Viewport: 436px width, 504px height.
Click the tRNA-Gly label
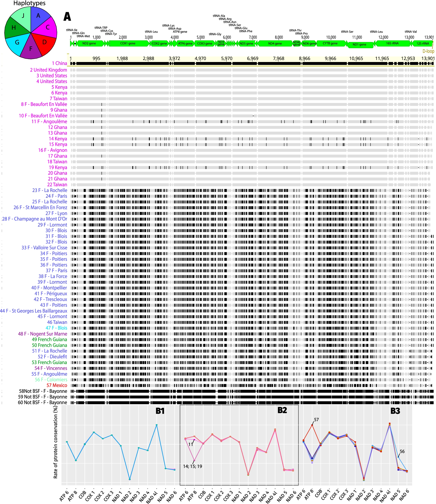[x=215, y=34]
